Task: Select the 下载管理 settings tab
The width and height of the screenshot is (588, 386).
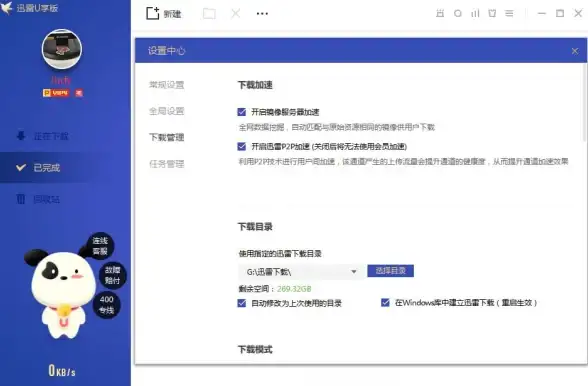Action: [166, 137]
